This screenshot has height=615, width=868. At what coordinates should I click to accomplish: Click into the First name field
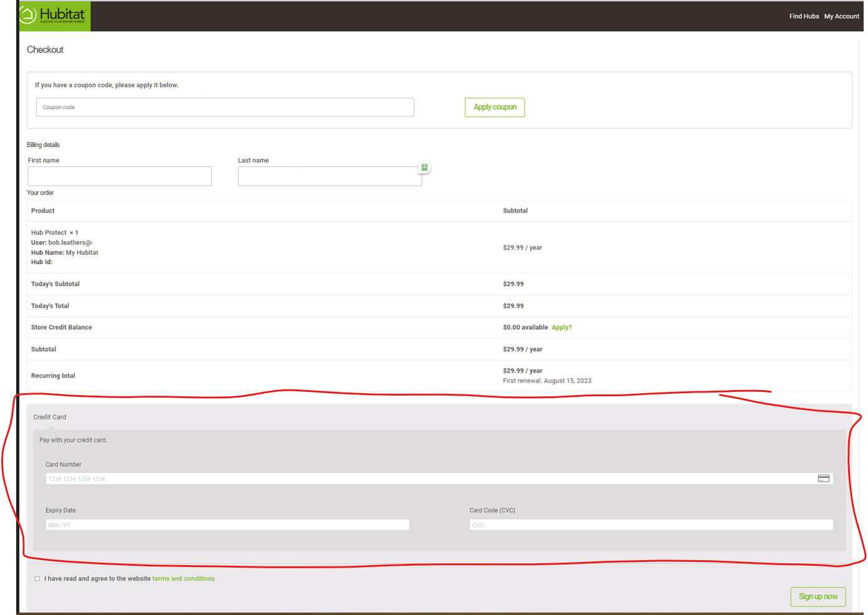coord(120,176)
